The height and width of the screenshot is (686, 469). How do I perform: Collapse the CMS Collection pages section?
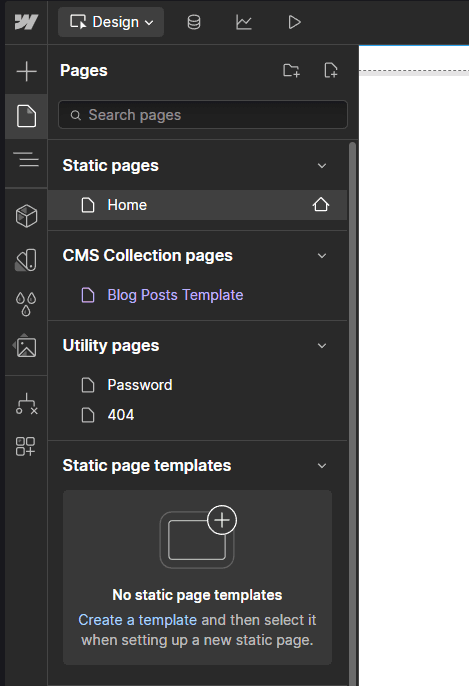pyautogui.click(x=322, y=256)
